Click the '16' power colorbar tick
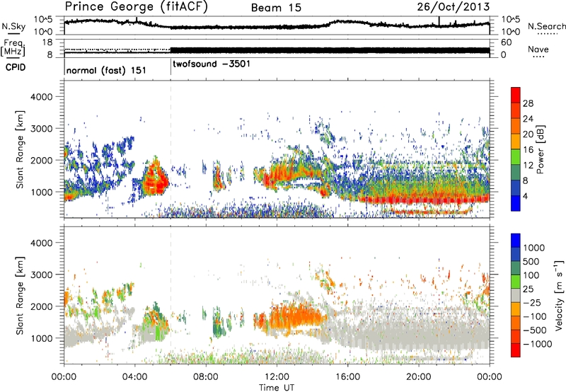Viewport: 566px width, 392px height. [528, 150]
